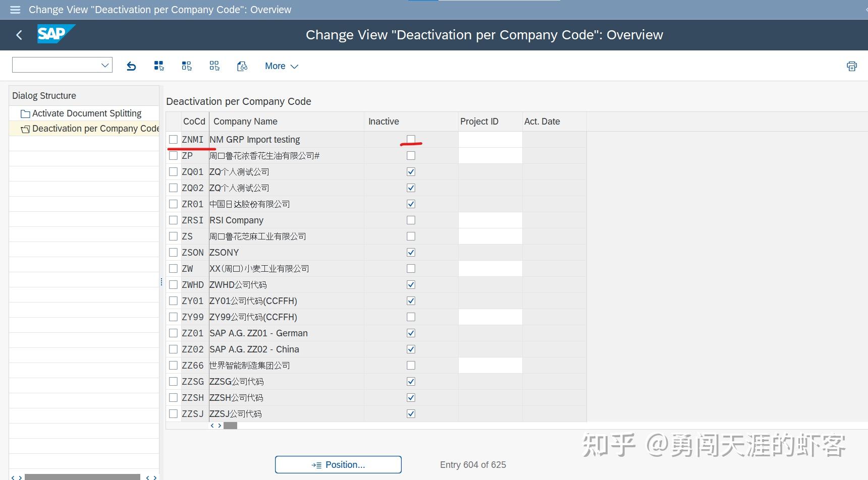This screenshot has width=868, height=480.
Task: Enable the Inactive checkbox for ZNMI
Action: point(411,139)
